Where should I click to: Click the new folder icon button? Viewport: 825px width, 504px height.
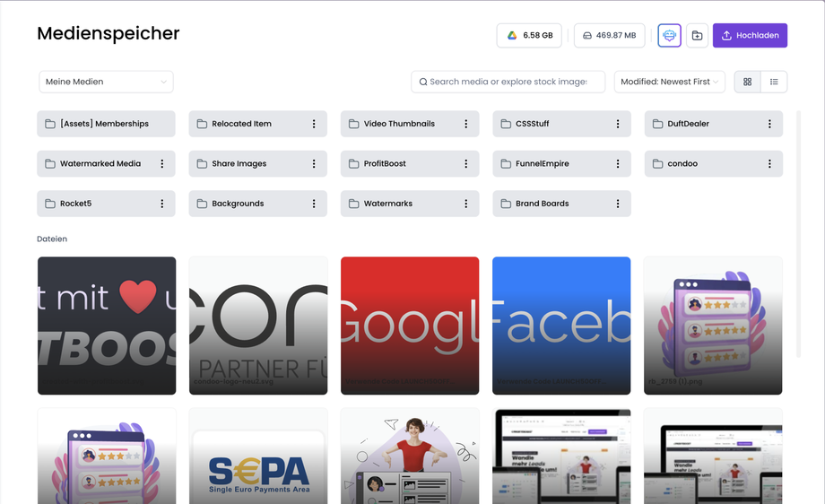[697, 35]
